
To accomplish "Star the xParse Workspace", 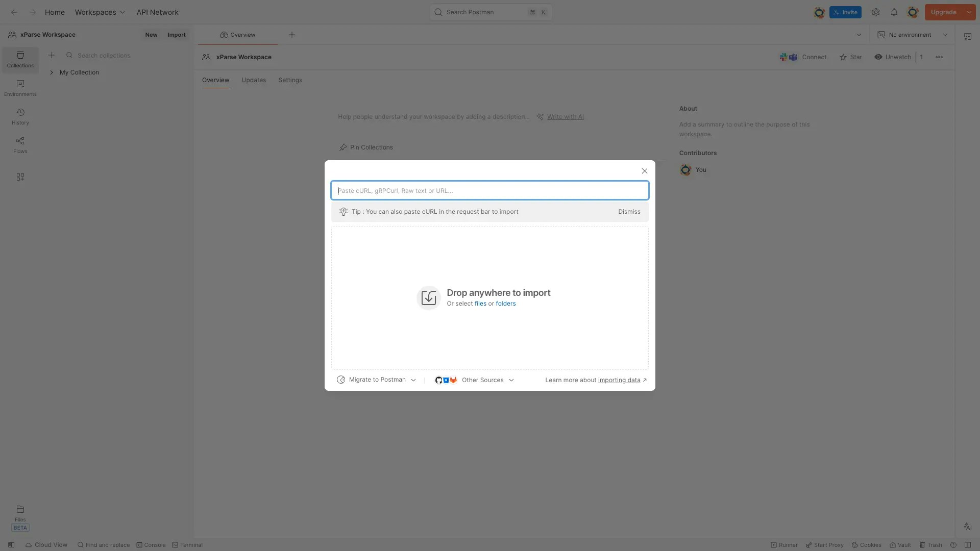I will (851, 57).
